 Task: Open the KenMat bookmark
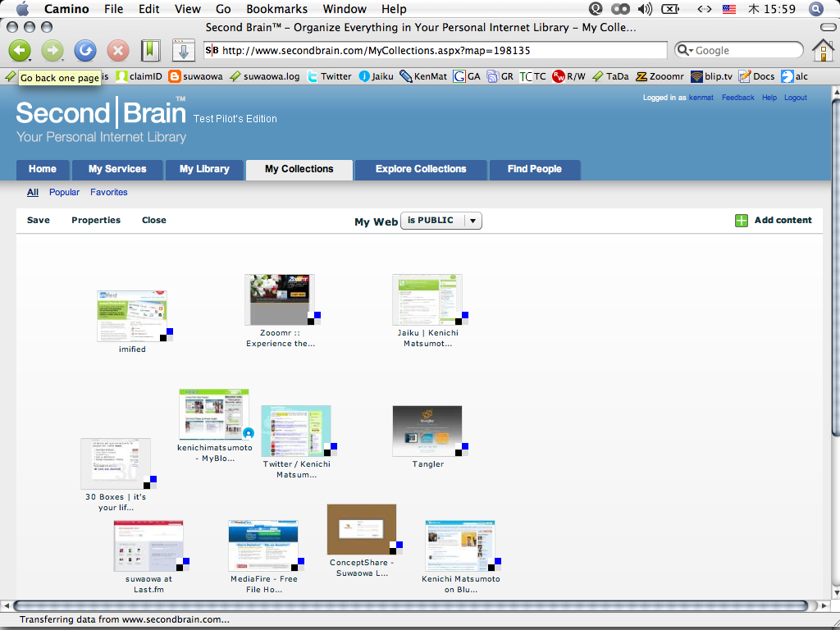pyautogui.click(x=423, y=76)
